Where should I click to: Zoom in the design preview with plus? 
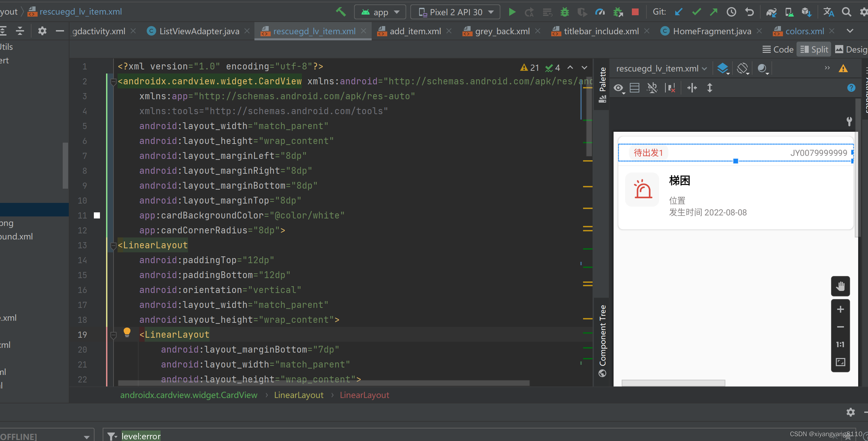tap(840, 309)
